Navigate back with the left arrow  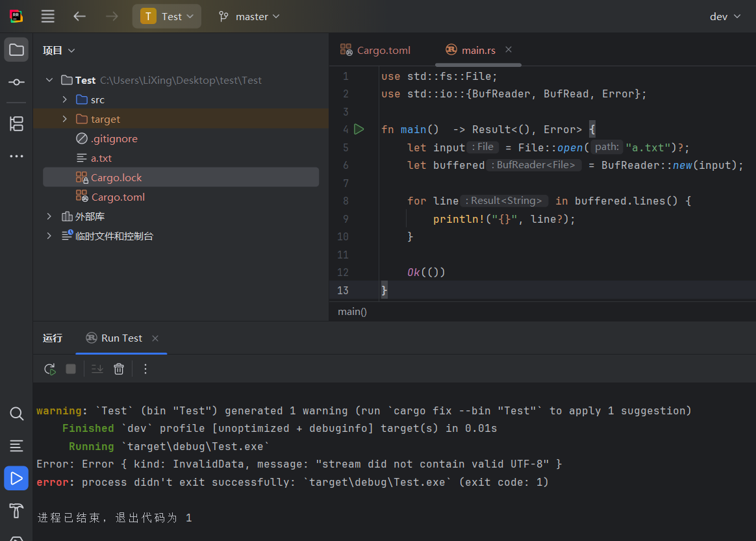pyautogui.click(x=79, y=16)
